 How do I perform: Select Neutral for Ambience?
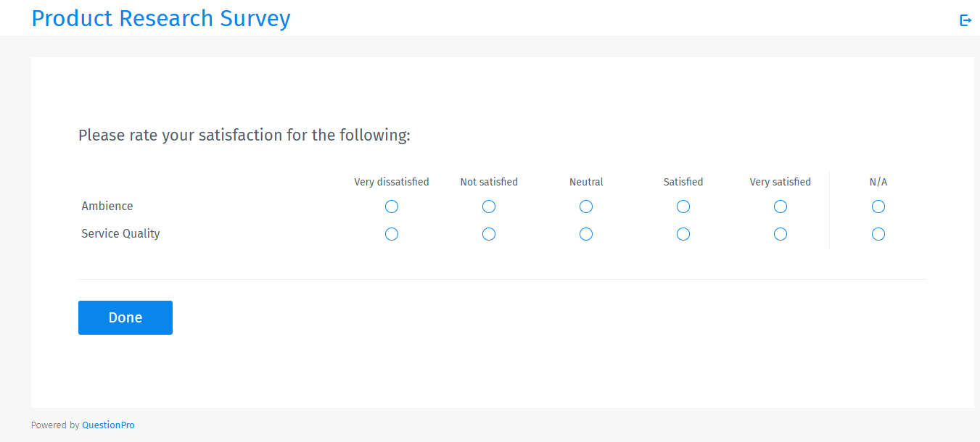tap(586, 207)
